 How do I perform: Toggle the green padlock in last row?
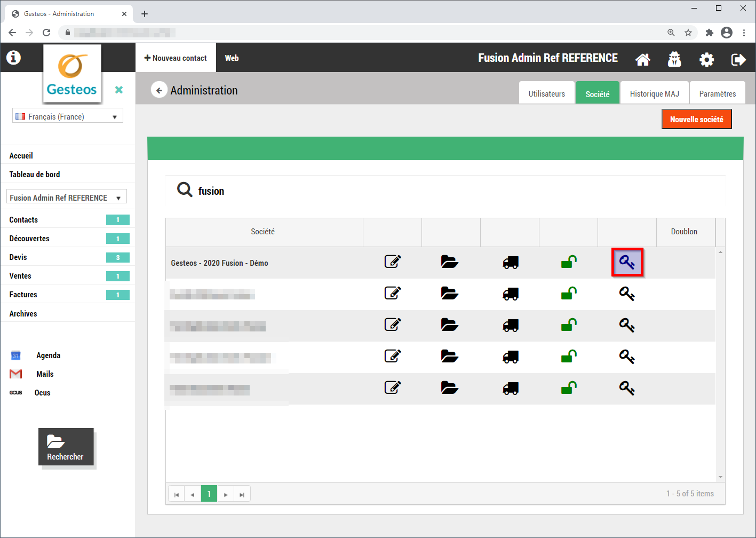tap(569, 388)
